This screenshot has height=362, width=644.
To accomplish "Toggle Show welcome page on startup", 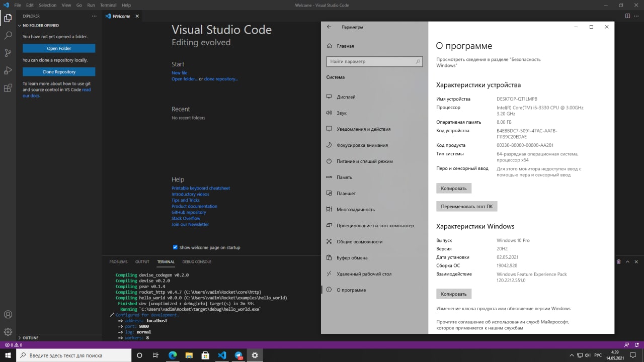I will (x=175, y=247).
